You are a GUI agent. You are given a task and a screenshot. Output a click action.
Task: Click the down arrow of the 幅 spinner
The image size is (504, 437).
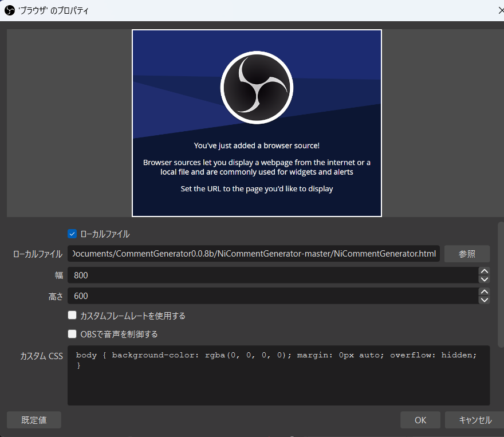484,279
